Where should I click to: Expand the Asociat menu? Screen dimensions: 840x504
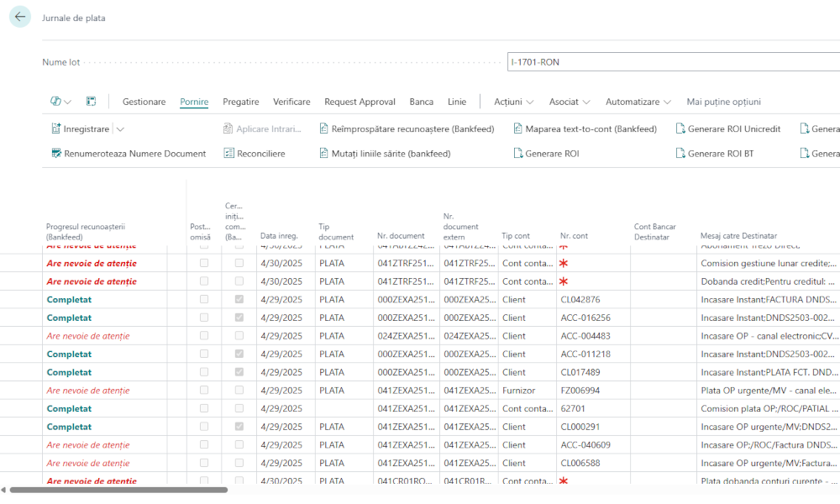click(570, 102)
